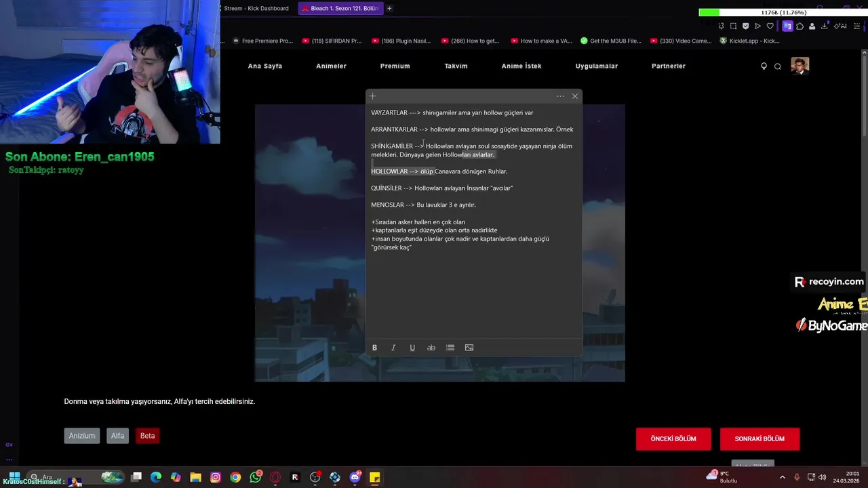Launch Microsoft Edge from the taskbar
Image resolution: width=868 pixels, height=488 pixels.
(156, 477)
